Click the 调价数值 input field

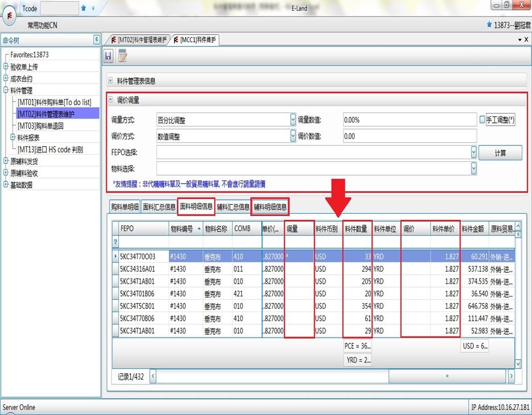coord(409,136)
